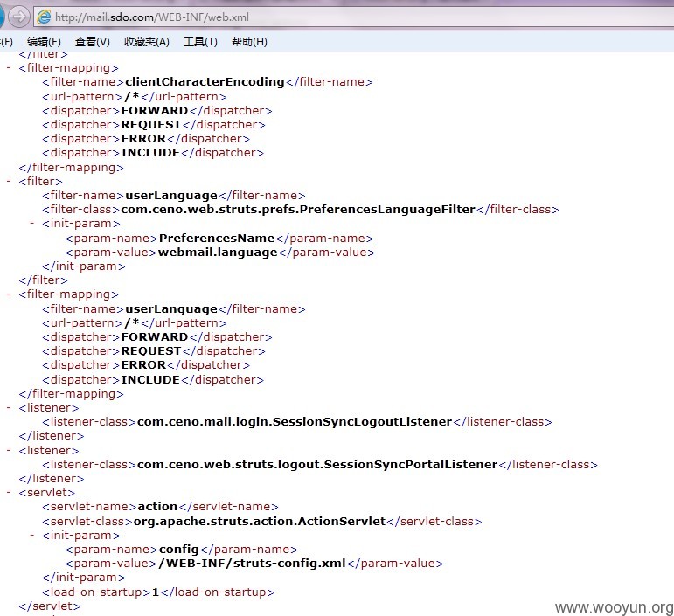Click the PreferencesLanguageFilter class name text
The height and width of the screenshot is (616, 674).
tap(297, 209)
